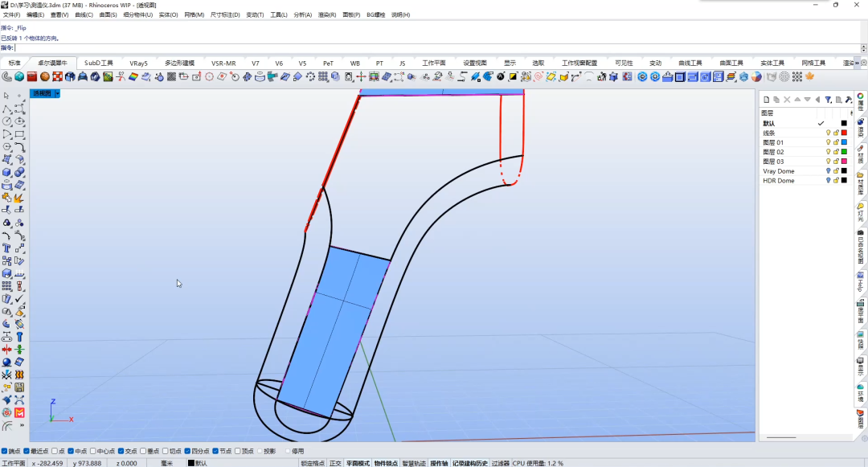Image resolution: width=868 pixels, height=467 pixels.
Task: Select the red toolbox icon in the toolbar
Action: pyautogui.click(x=32, y=77)
